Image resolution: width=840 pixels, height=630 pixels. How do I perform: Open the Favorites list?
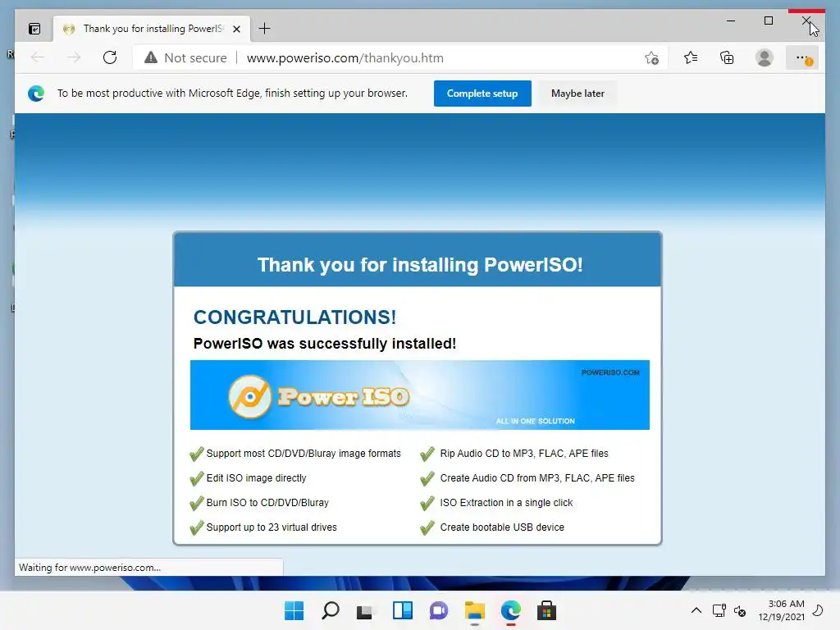[691, 57]
